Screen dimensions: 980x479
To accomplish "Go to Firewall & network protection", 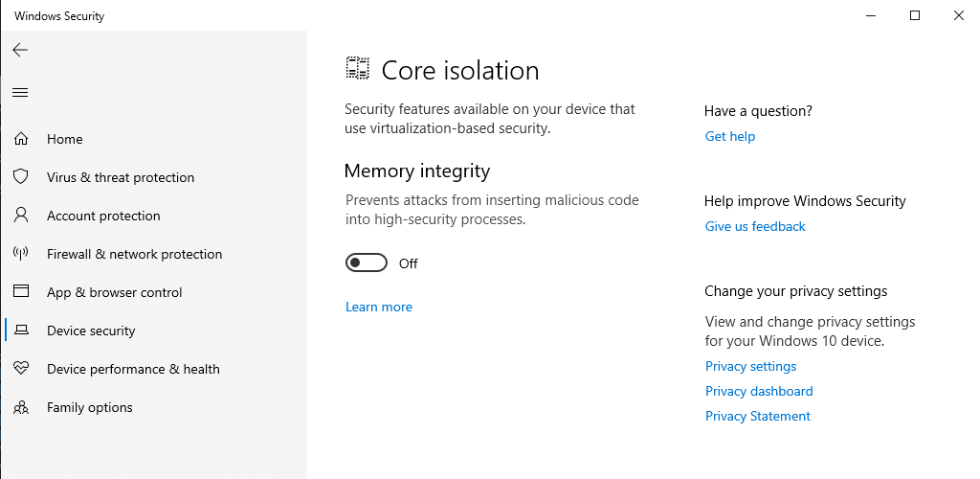I will (x=134, y=254).
